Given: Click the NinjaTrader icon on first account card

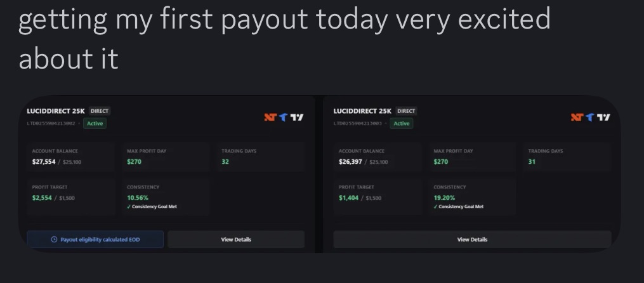Looking at the screenshot, I should [x=270, y=117].
